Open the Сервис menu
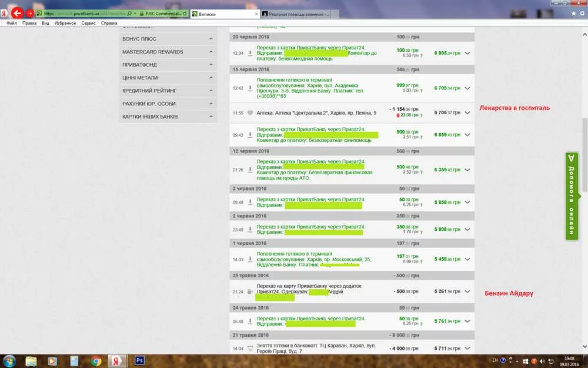Screen dimensions: 588x368 coord(89,24)
